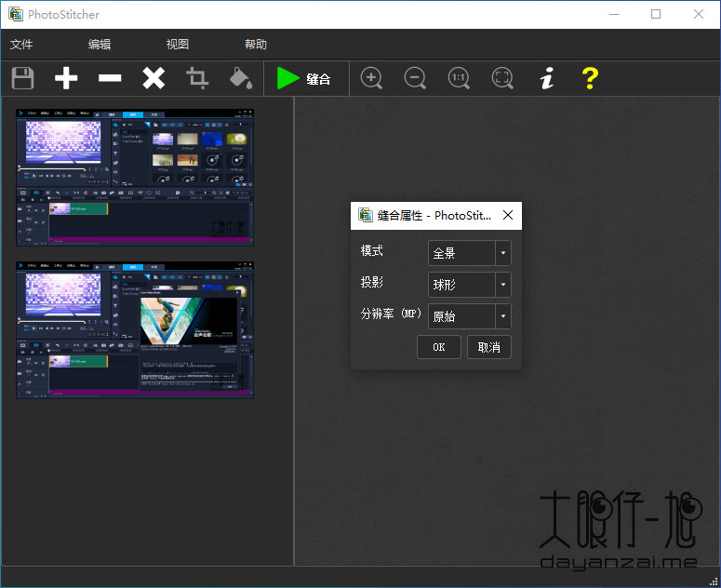Zoom out with the magnifier minus icon
The width and height of the screenshot is (721, 588).
[415, 78]
